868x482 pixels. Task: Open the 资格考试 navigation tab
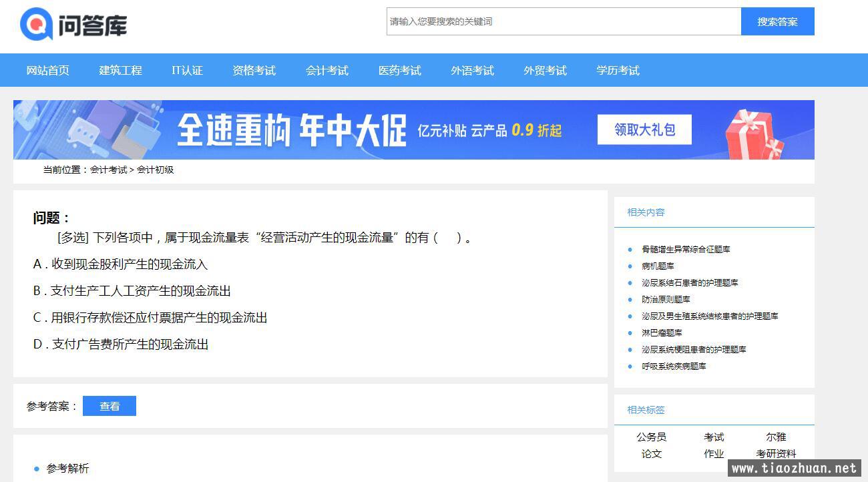point(254,70)
